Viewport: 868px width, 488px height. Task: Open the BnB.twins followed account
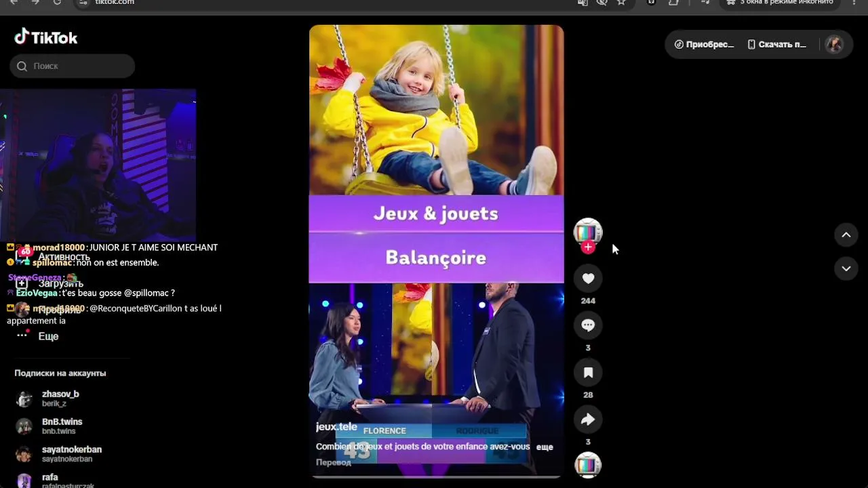click(x=62, y=426)
